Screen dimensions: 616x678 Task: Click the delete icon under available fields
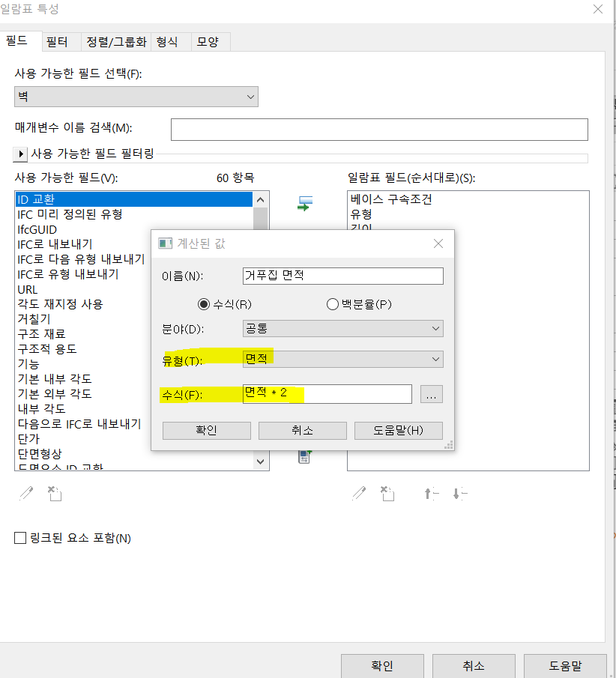point(54,493)
